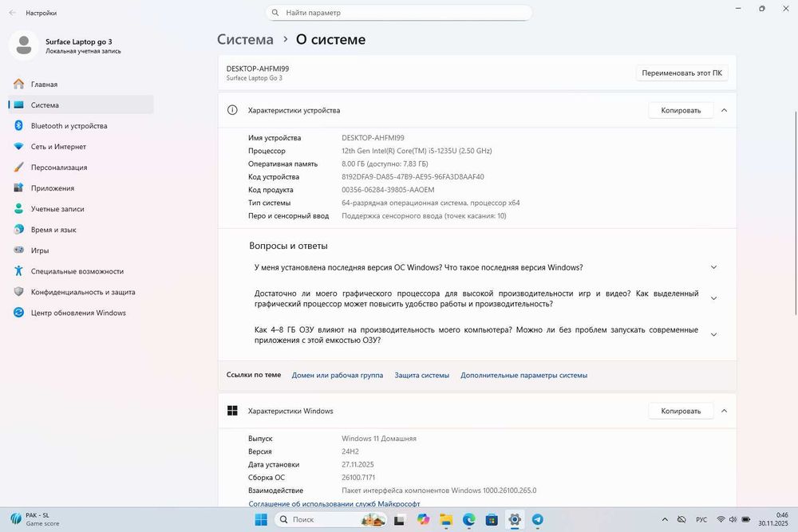Image resolution: width=798 pixels, height=532 pixels.
Task: Open the Персонализация section
Action: coord(81,167)
